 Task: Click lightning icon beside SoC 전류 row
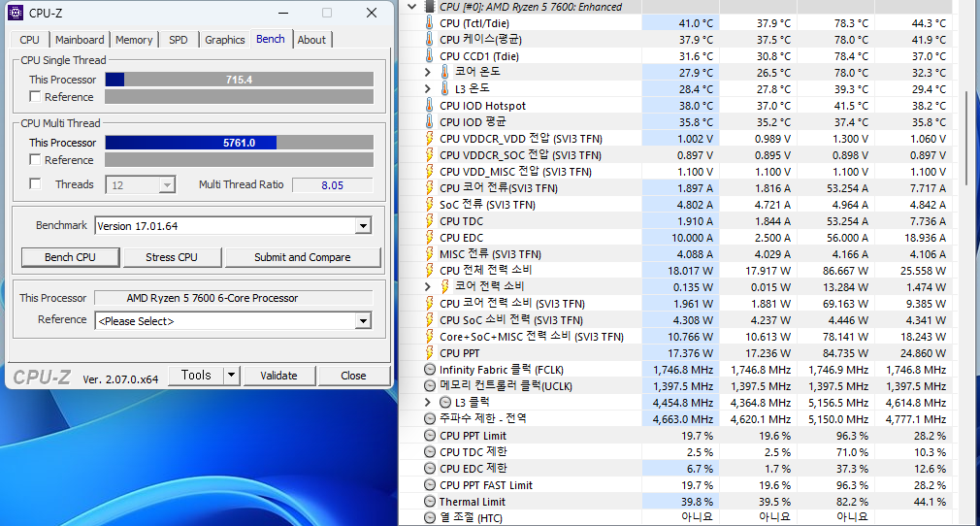(x=430, y=205)
